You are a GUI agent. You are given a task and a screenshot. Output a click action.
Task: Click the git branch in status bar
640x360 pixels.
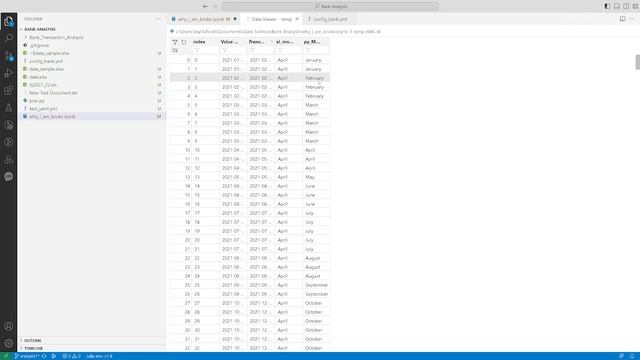click(x=28, y=356)
